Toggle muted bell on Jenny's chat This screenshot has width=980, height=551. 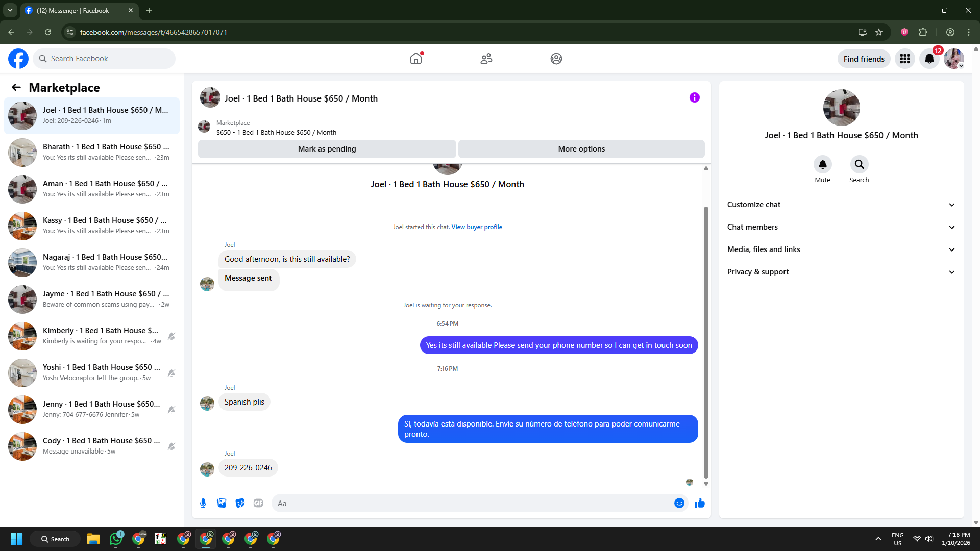171,410
